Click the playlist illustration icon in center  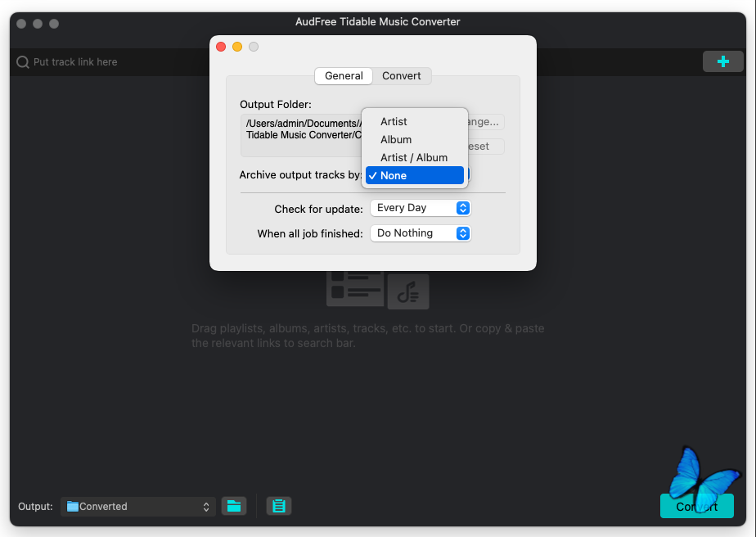[x=354, y=287]
